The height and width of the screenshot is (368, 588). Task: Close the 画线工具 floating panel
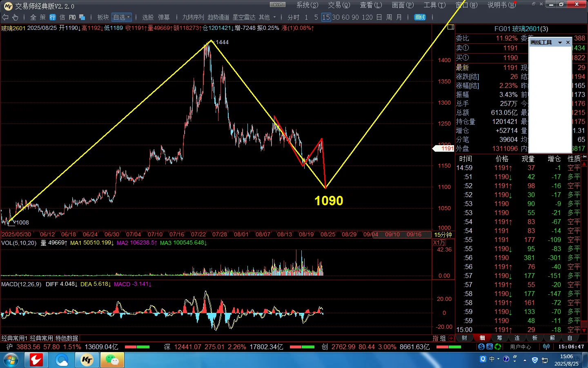568,43
